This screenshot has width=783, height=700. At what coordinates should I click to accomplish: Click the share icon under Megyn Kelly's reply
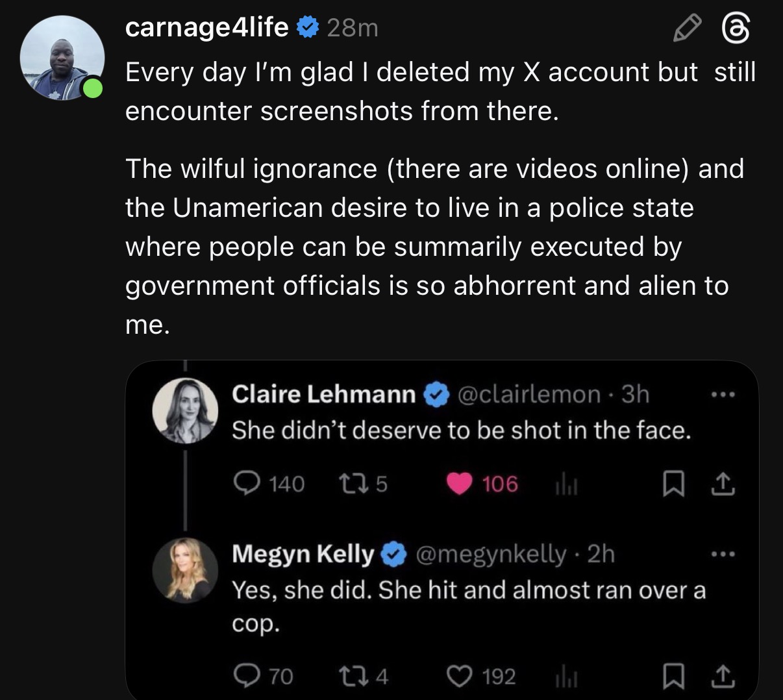coord(723,676)
